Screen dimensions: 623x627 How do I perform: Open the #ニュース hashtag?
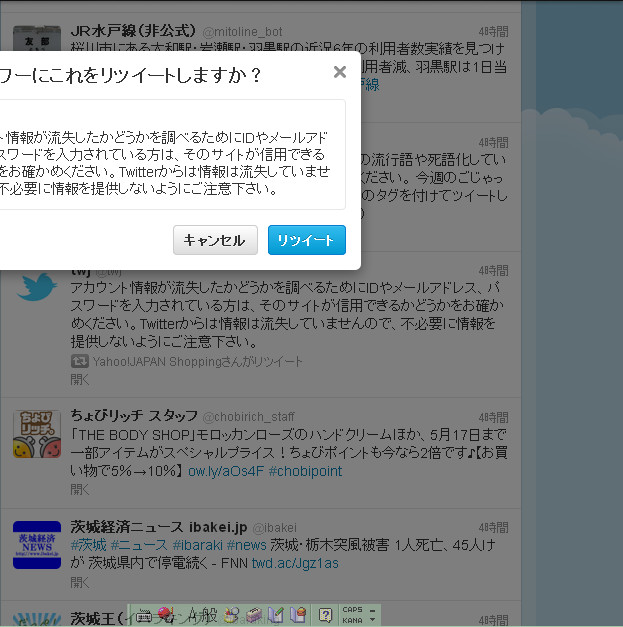pos(139,545)
